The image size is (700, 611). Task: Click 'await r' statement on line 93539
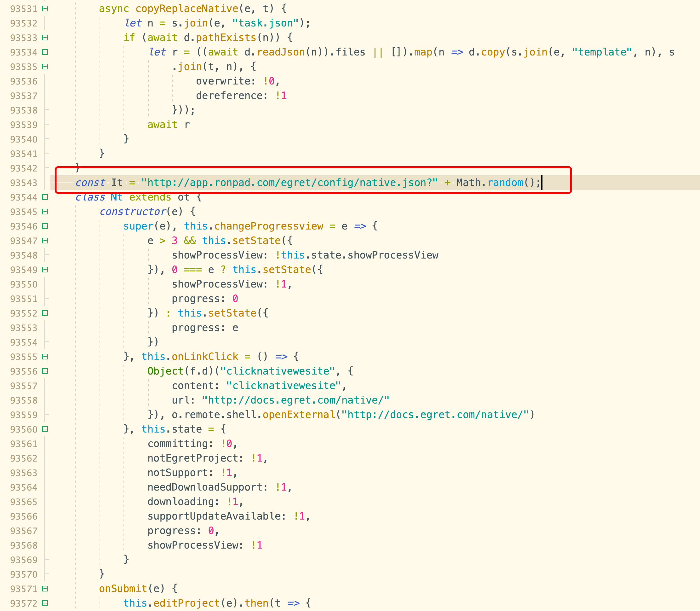point(169,125)
